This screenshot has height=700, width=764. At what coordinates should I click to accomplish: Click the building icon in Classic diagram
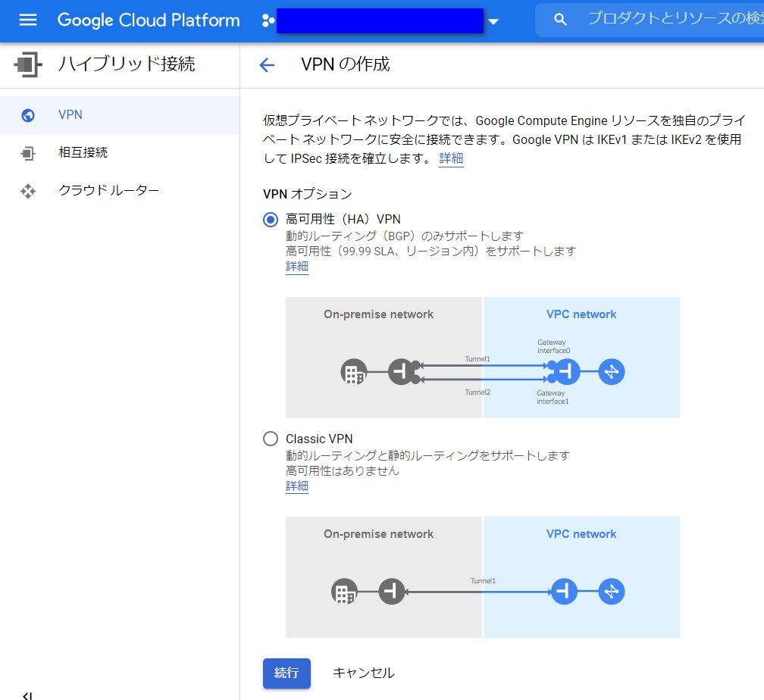point(344,592)
